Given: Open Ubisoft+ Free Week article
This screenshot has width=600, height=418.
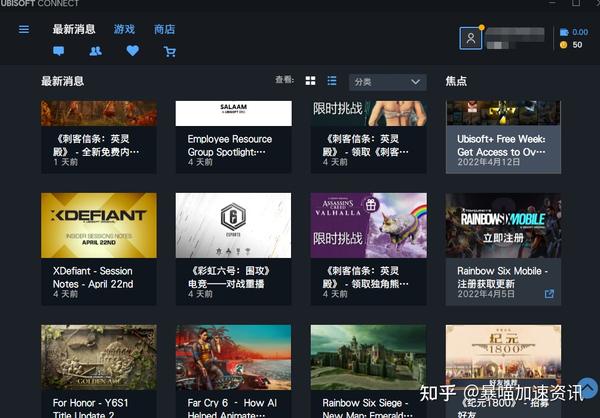Looking at the screenshot, I should [501, 145].
